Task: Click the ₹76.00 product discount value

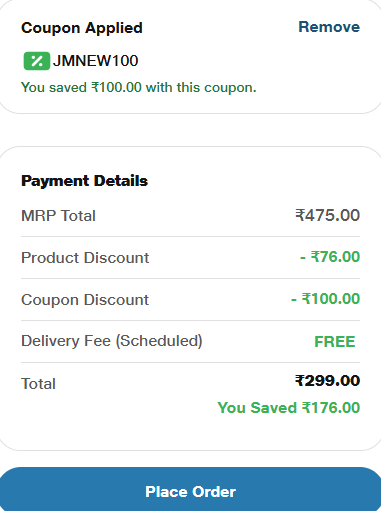Action: coord(330,257)
